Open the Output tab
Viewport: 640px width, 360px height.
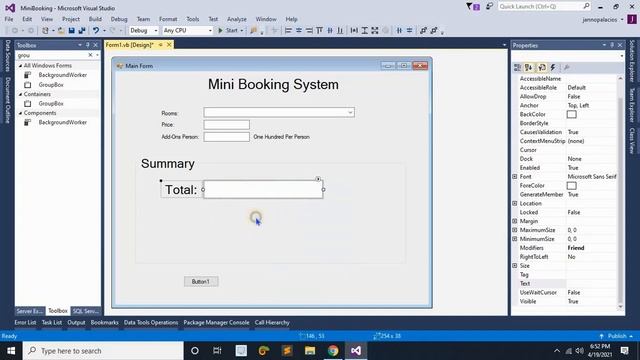coord(76,322)
